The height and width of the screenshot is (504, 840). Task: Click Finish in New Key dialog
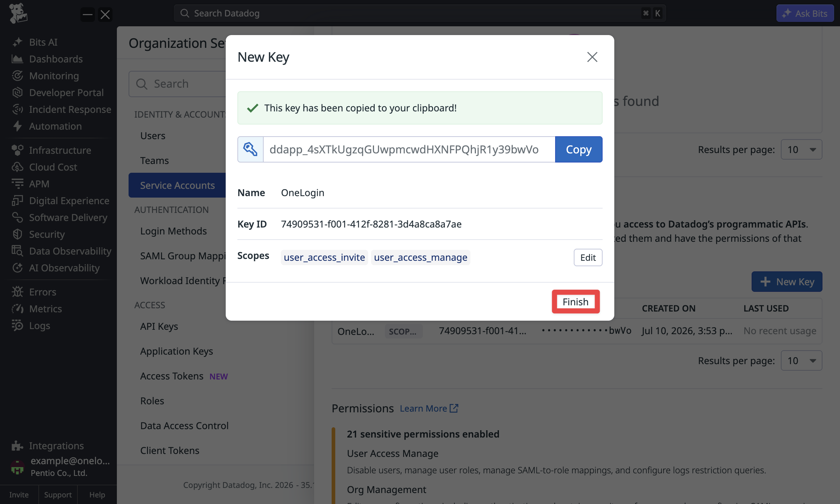click(x=576, y=302)
